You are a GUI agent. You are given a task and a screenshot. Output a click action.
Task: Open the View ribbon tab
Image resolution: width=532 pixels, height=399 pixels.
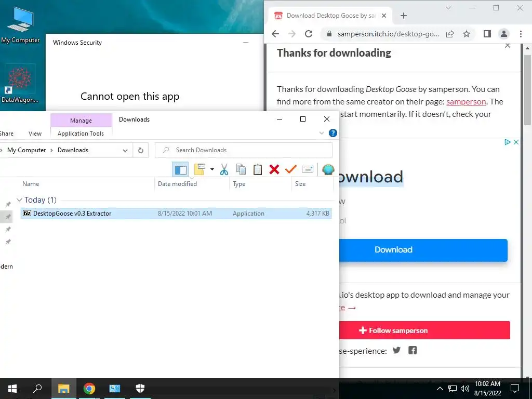pos(35,134)
